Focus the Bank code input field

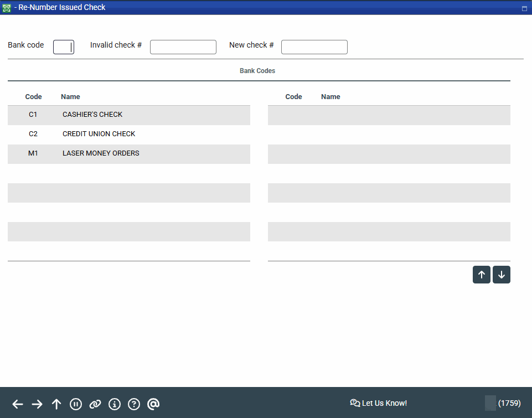pyautogui.click(x=64, y=47)
